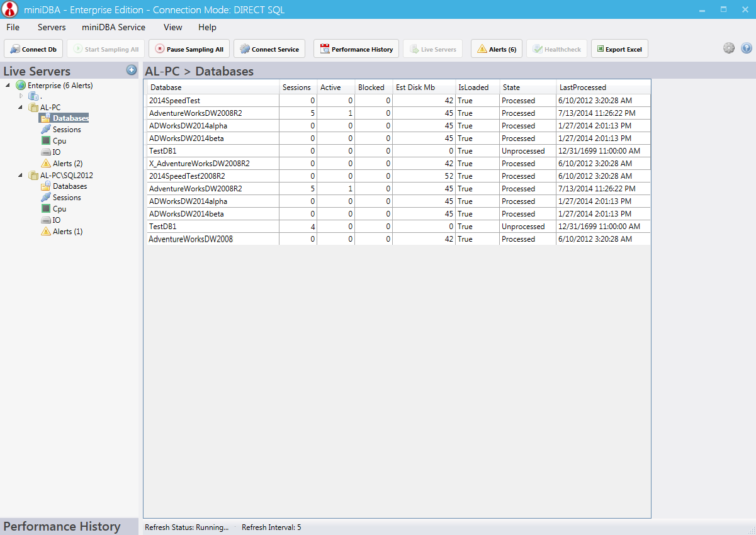Viewport: 756px width, 535px height.
Task: Sort by the Sessions column header
Action: click(x=298, y=87)
